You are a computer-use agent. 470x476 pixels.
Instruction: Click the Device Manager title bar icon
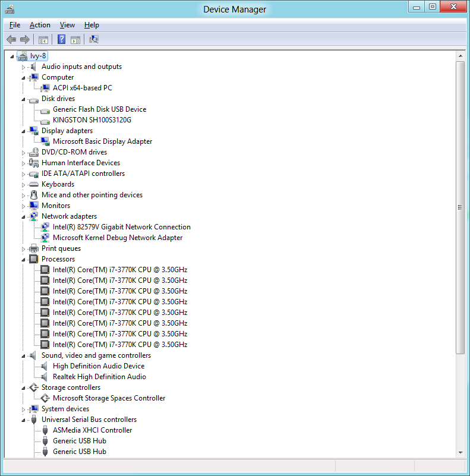[x=10, y=9]
